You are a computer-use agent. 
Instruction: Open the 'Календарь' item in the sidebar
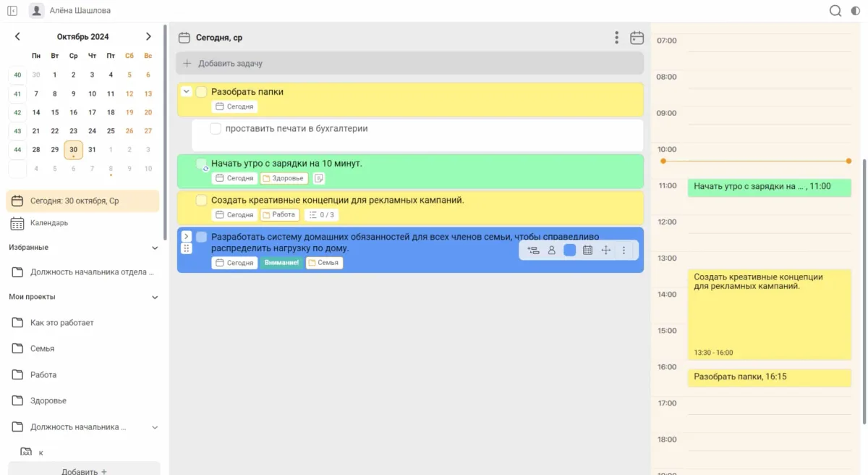(49, 223)
